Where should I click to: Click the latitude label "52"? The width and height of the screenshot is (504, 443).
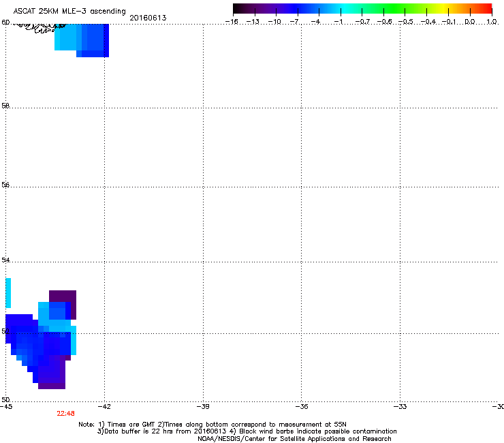pyautogui.click(x=5, y=331)
